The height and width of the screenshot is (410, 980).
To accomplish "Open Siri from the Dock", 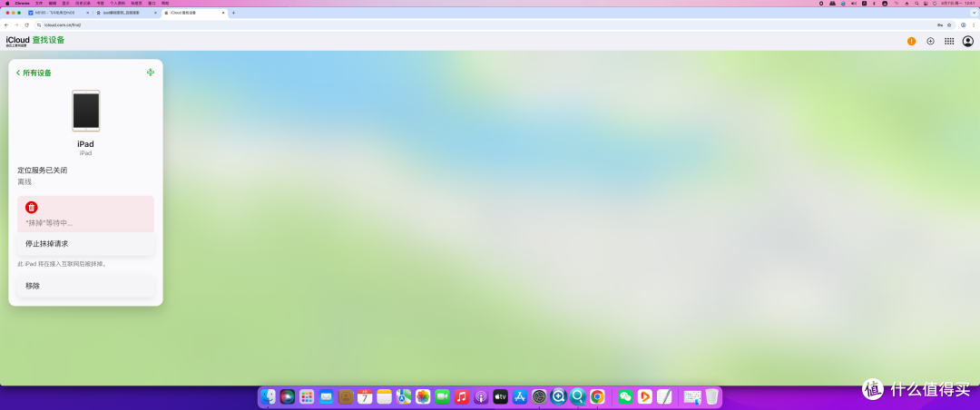I will (x=288, y=396).
